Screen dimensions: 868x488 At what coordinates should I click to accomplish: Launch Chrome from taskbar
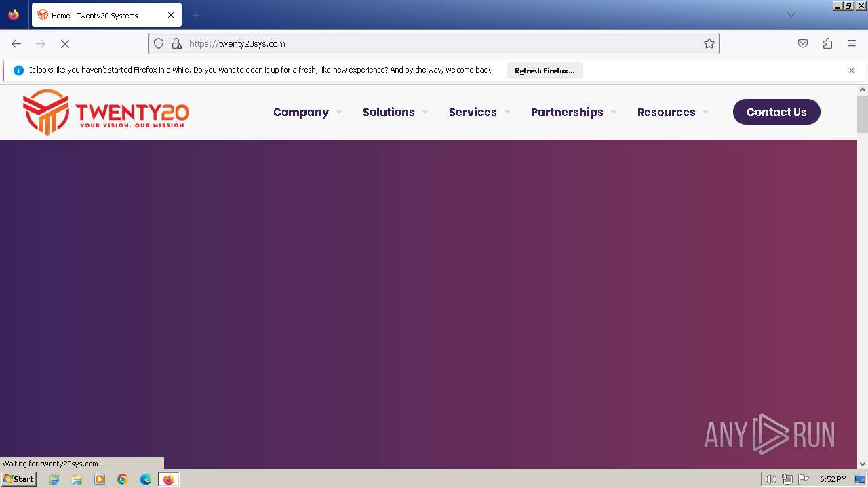(123, 479)
